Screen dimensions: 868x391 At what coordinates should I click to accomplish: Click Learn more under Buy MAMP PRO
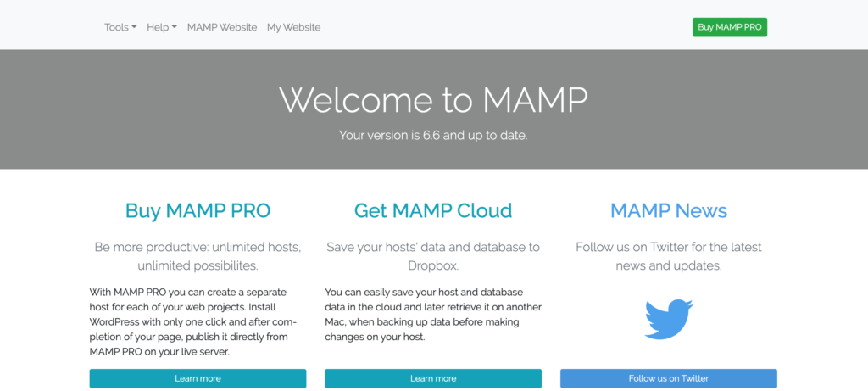point(198,378)
